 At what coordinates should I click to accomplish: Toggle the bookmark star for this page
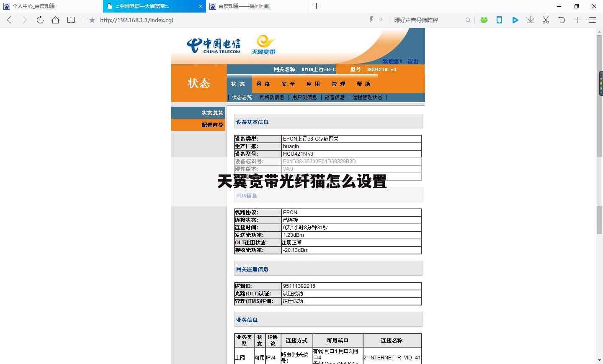(92, 20)
